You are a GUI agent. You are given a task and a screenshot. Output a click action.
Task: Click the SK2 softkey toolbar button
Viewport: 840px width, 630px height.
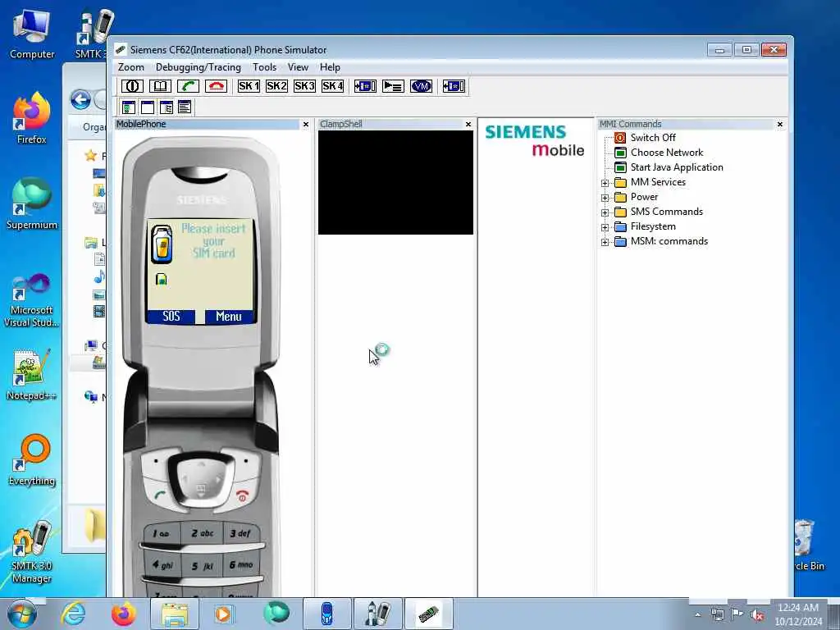[x=276, y=86]
